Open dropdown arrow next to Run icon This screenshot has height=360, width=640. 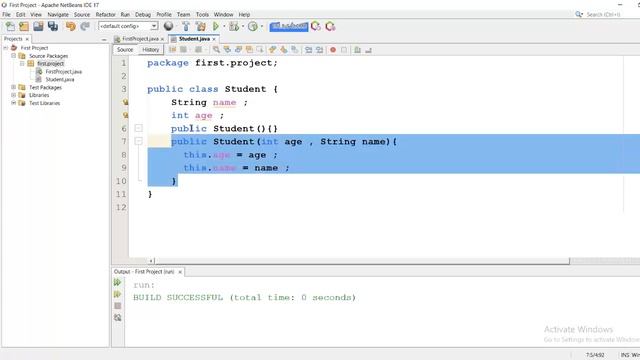click(x=224, y=27)
